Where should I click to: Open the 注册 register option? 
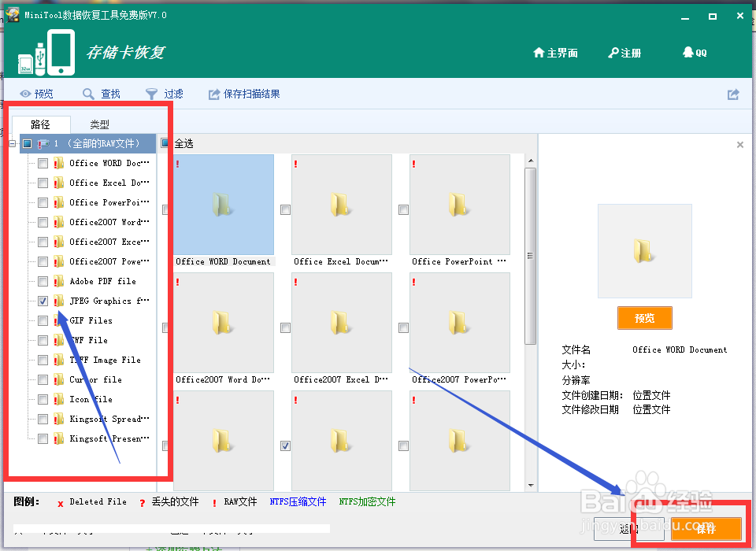[624, 53]
